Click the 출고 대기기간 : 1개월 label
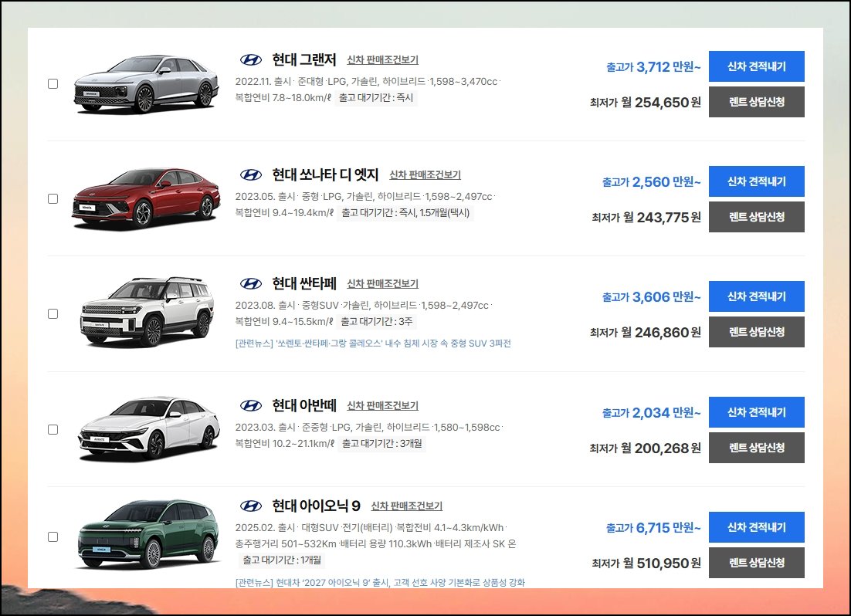This screenshot has width=851, height=616. (282, 560)
